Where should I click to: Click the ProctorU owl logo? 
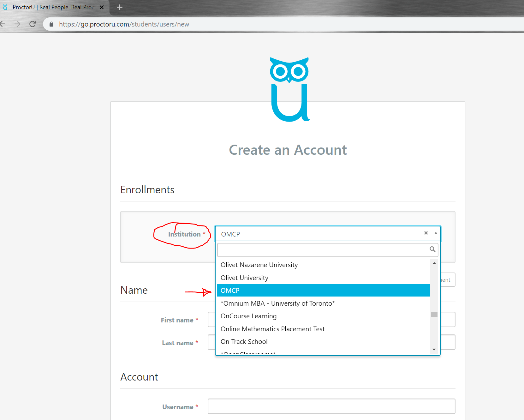[290, 89]
